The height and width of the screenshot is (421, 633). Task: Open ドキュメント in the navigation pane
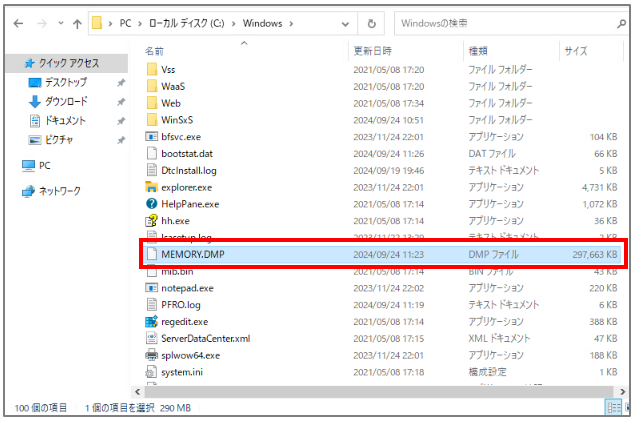coord(65,120)
